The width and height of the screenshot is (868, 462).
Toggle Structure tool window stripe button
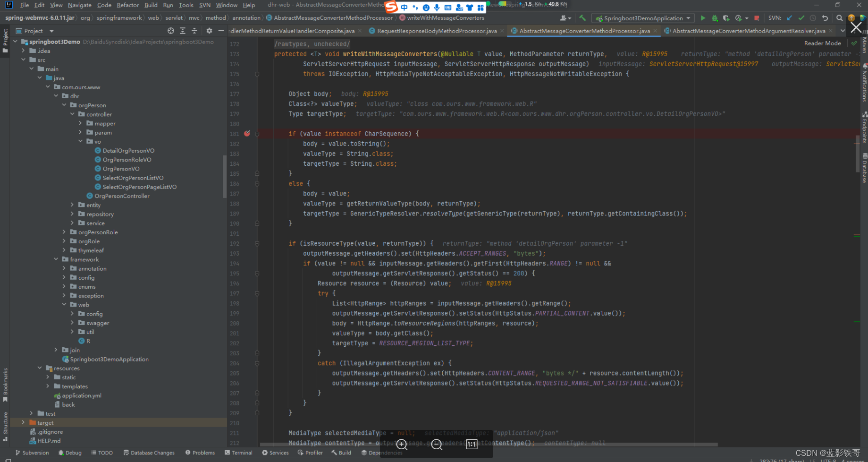tap(5, 426)
